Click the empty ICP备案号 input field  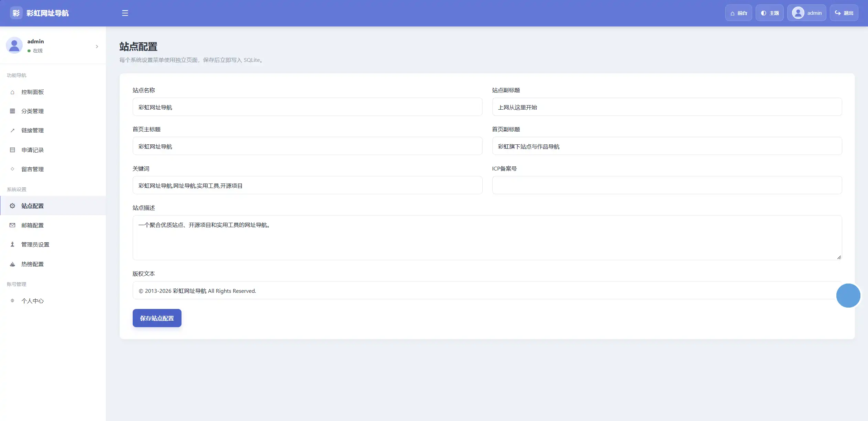tap(667, 185)
